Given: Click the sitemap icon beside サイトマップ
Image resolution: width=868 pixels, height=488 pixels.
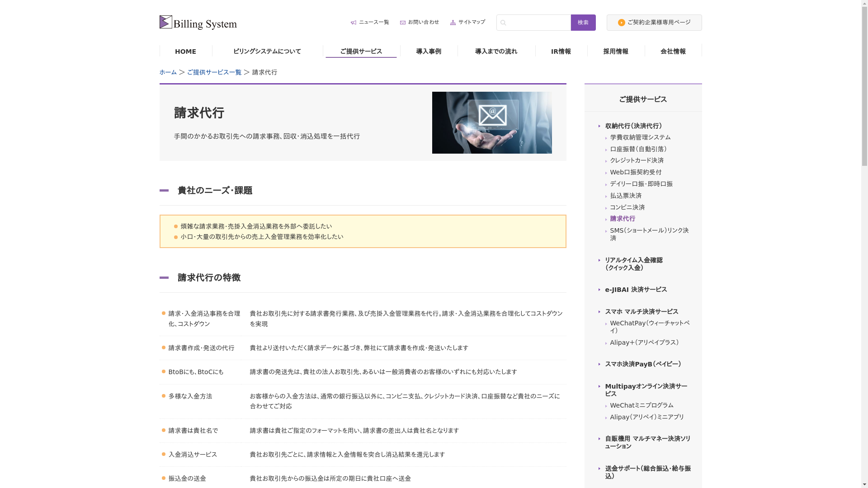Looking at the screenshot, I should coord(453,23).
